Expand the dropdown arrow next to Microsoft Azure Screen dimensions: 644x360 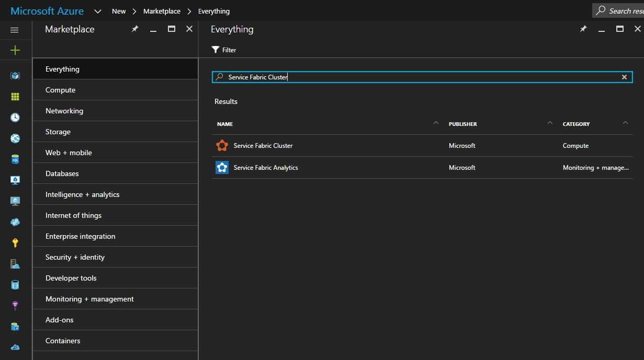pyautogui.click(x=98, y=11)
